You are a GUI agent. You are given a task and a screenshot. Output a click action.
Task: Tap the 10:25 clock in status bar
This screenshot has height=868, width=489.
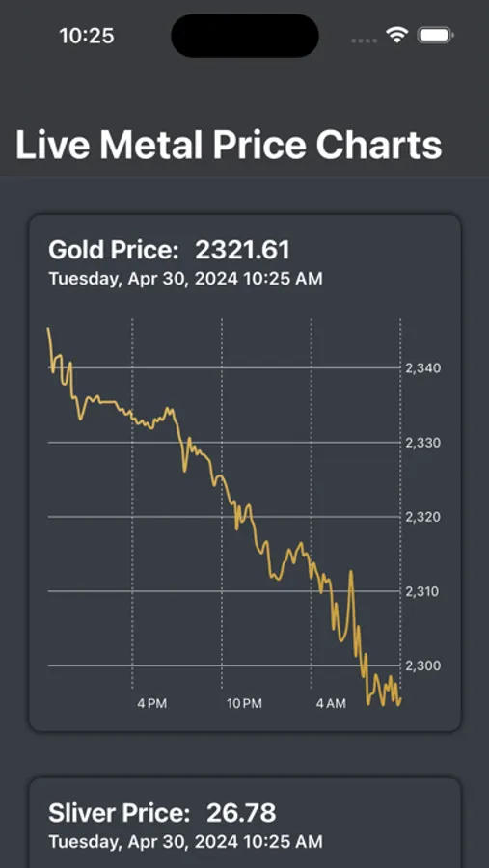(x=87, y=36)
